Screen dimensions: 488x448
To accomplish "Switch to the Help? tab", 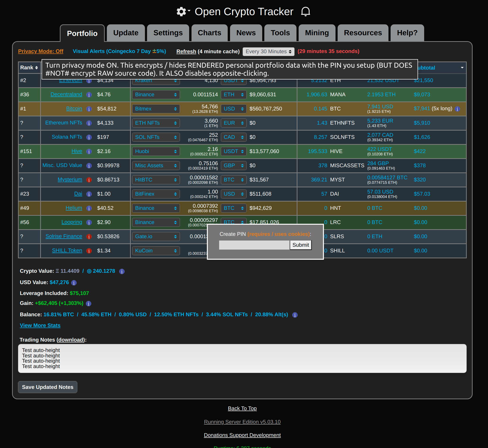I will [407, 33].
